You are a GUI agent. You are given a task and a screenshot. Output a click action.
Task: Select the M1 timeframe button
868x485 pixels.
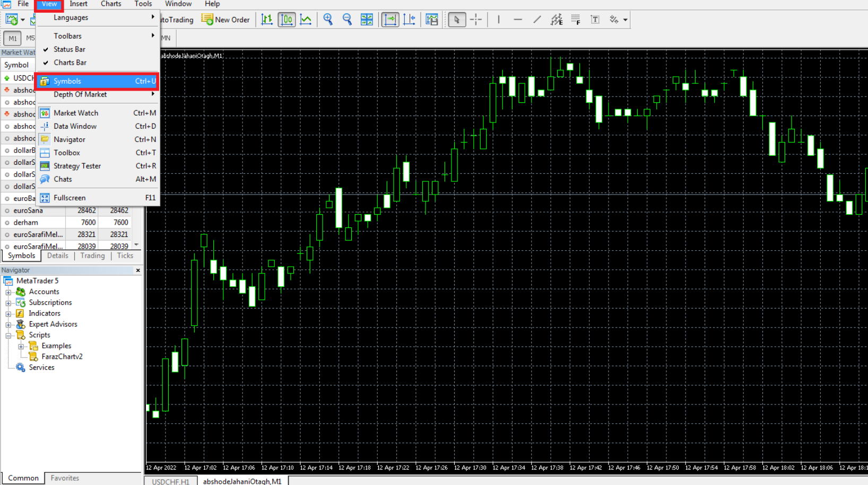click(x=13, y=38)
